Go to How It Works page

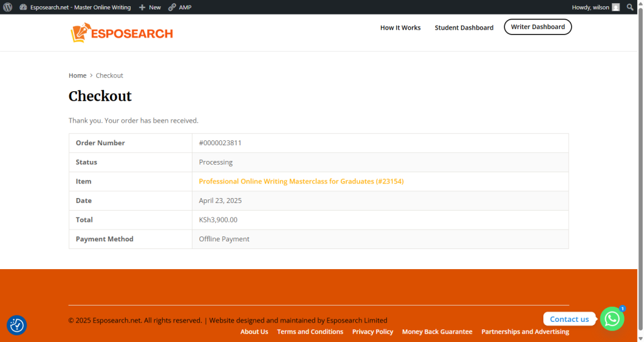pos(401,28)
